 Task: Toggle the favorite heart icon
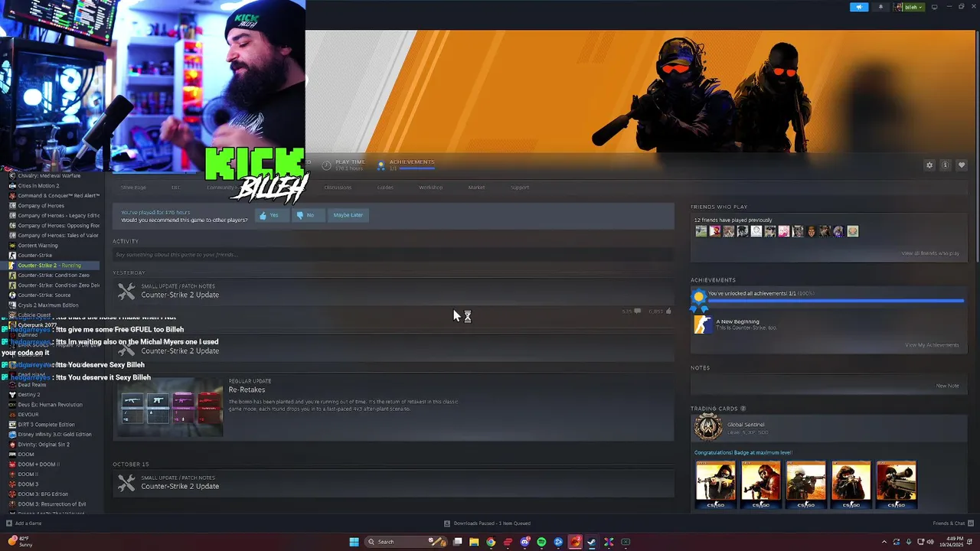pos(962,165)
